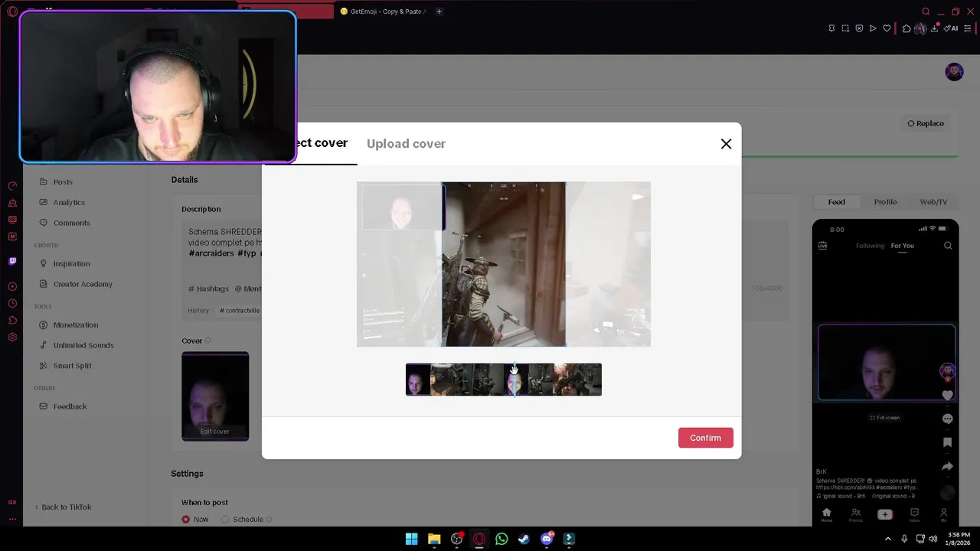Open Steam from taskbar

pyautogui.click(x=524, y=539)
